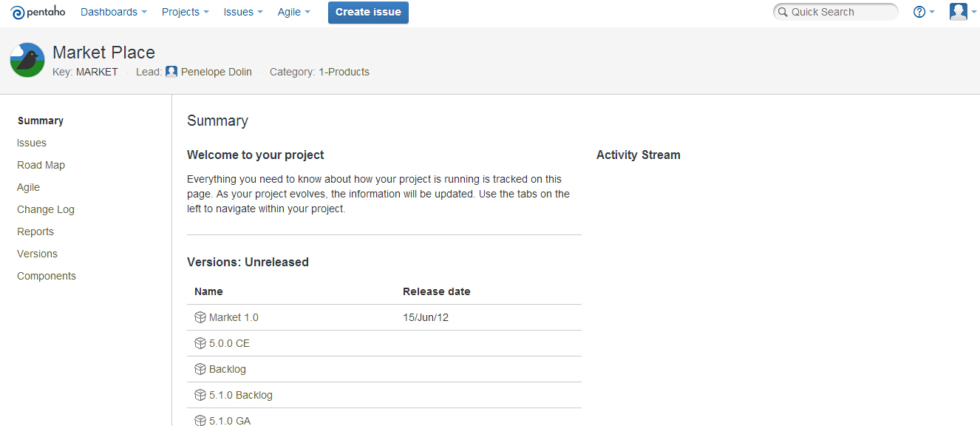Focus the Quick Search field
The height and width of the screenshot is (426, 980).
click(x=835, y=12)
